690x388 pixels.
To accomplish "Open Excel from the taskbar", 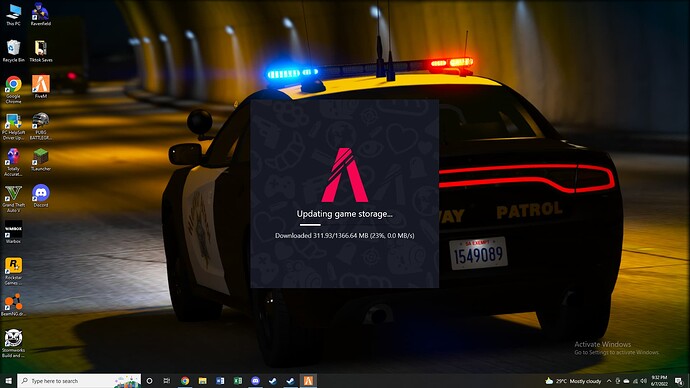I will tap(238, 381).
